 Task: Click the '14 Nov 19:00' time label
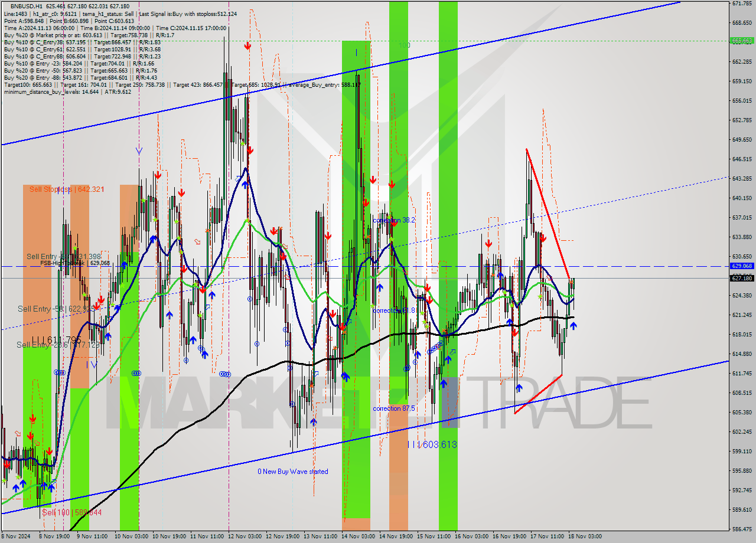click(396, 537)
